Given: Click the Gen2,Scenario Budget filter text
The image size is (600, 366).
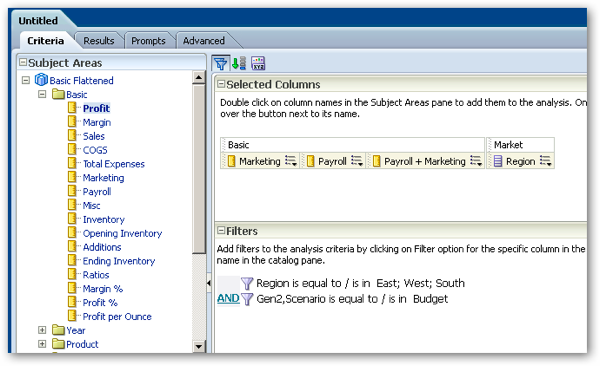Looking at the screenshot, I should (352, 299).
